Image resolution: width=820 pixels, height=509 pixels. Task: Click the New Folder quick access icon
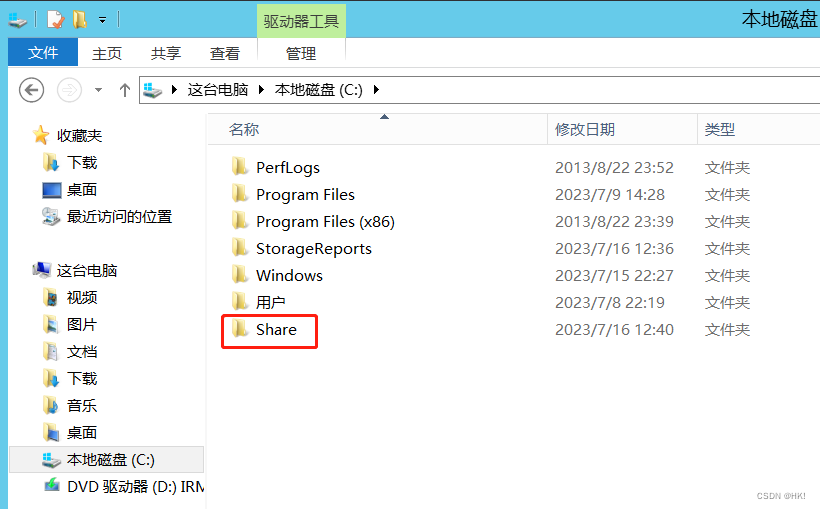80,19
